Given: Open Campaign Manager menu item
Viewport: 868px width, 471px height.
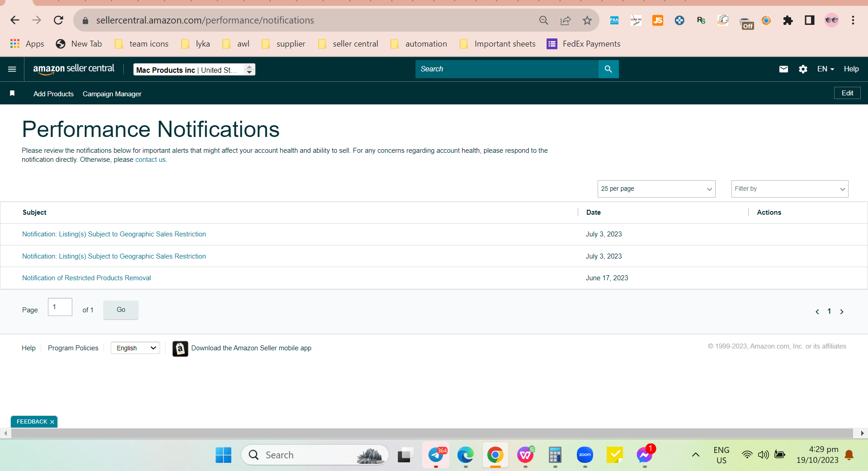Looking at the screenshot, I should [112, 94].
